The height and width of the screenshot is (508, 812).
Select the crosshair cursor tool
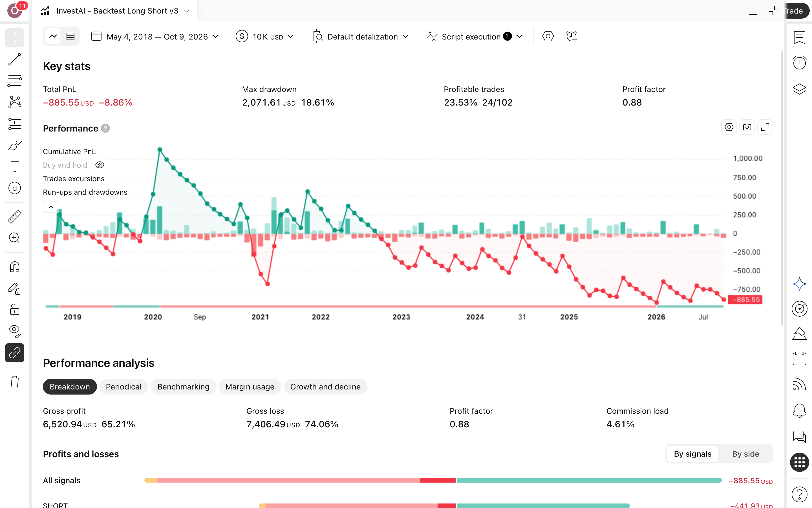click(x=15, y=38)
